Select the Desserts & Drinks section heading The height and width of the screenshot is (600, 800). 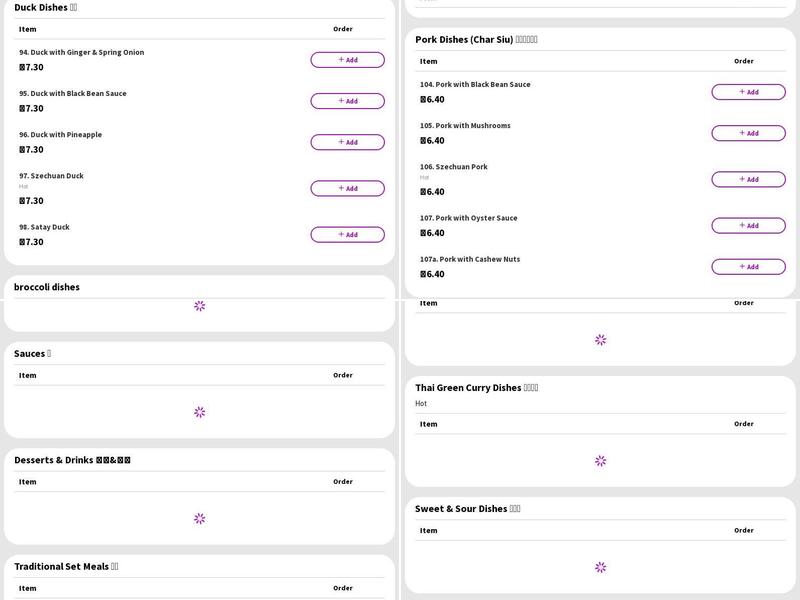tap(72, 460)
